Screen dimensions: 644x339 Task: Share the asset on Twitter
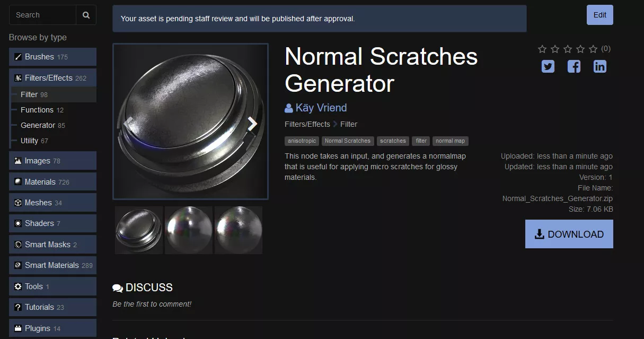(548, 66)
